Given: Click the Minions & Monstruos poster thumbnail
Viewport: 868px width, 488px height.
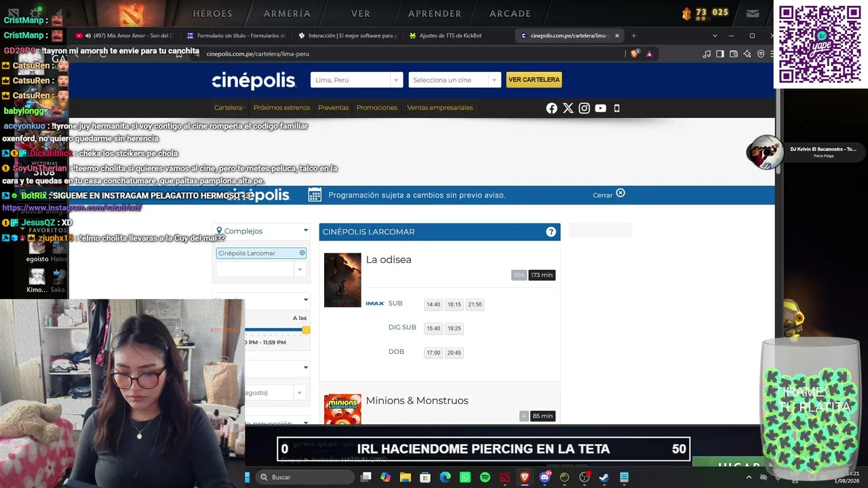Looking at the screenshot, I should tap(342, 409).
